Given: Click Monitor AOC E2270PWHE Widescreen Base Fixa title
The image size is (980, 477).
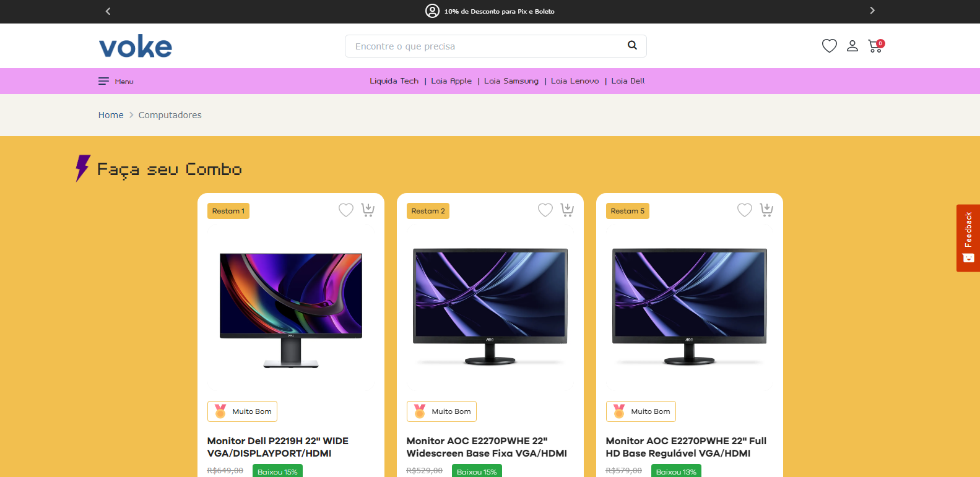Looking at the screenshot, I should coord(487,447).
